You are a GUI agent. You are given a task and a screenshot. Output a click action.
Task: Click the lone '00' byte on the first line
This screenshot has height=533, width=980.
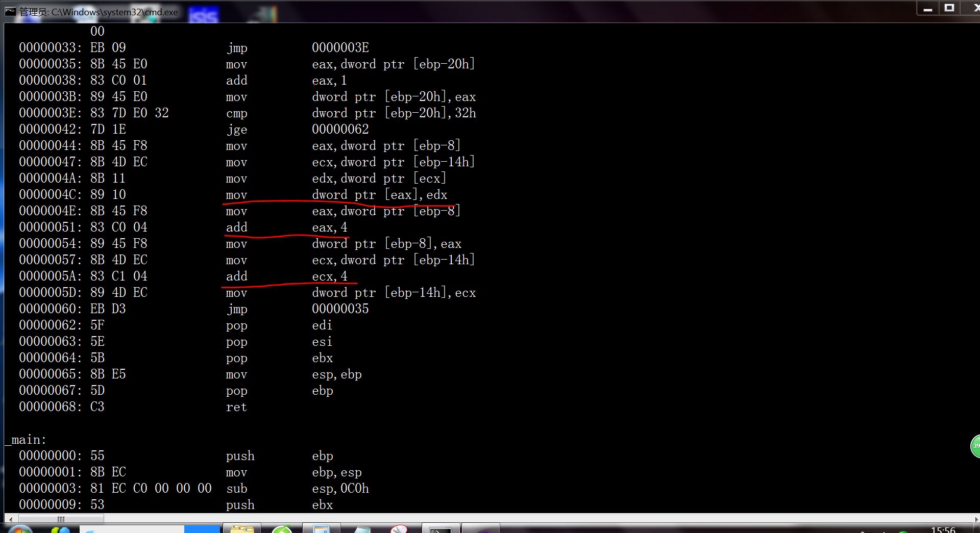(x=97, y=32)
